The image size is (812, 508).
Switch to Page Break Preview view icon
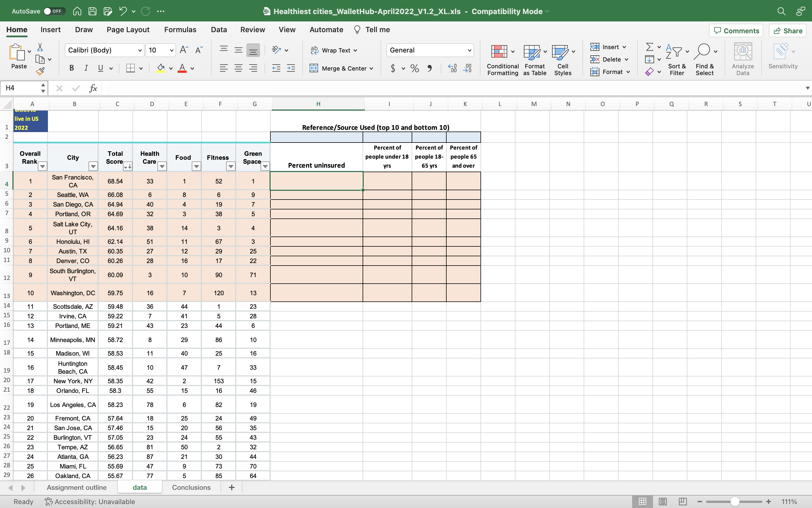point(683,501)
